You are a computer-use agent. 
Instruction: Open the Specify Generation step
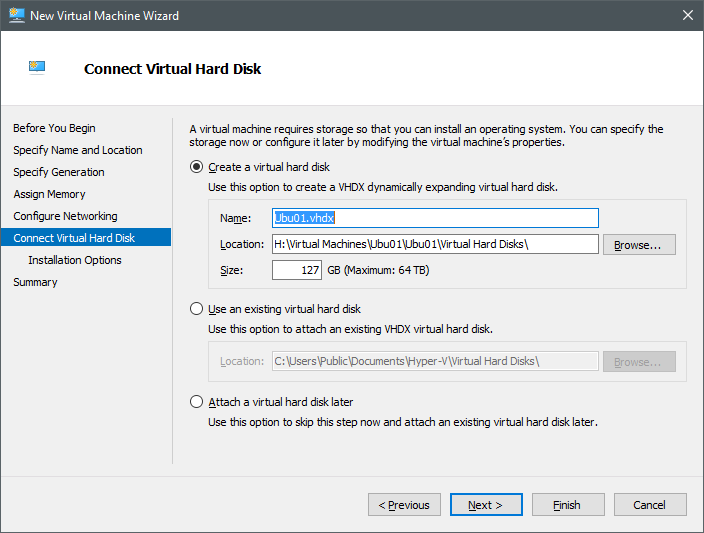[x=59, y=172]
